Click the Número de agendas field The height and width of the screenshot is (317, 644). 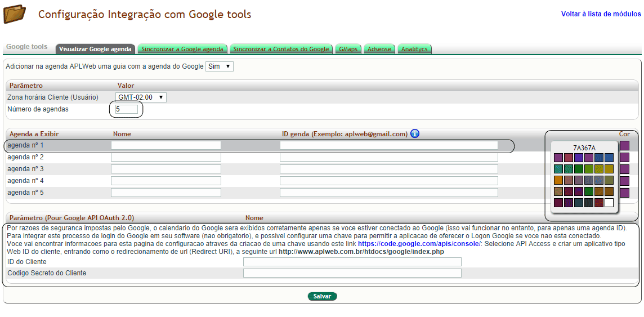pyautogui.click(x=127, y=109)
